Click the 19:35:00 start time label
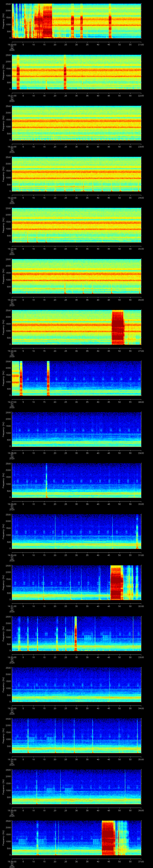Viewport: 153px width, 868px height. click(x=12, y=810)
